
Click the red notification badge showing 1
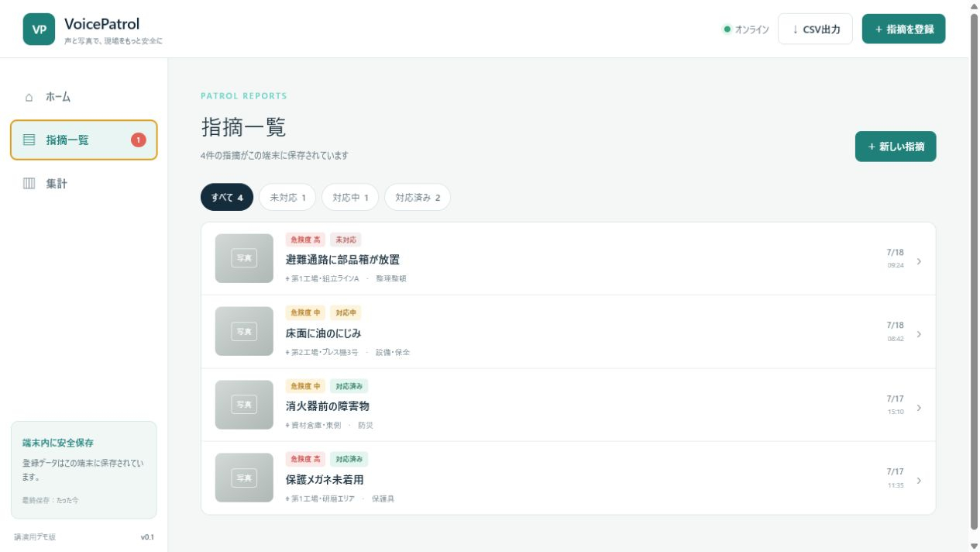pos(139,140)
